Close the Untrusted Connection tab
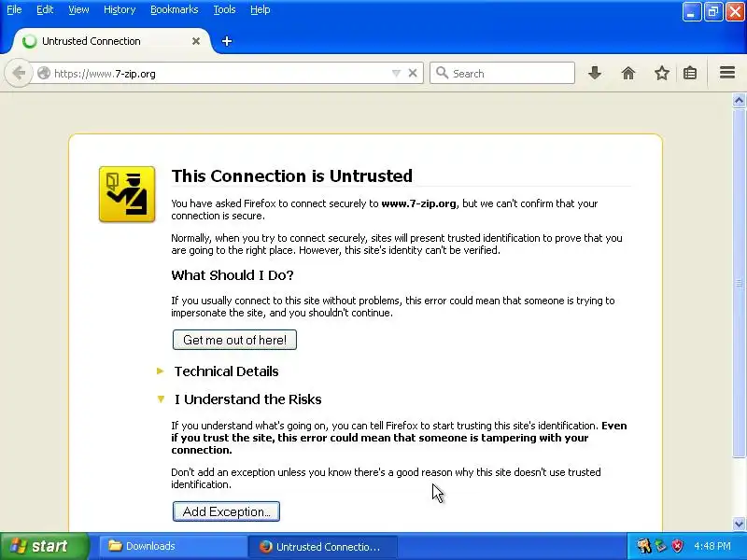Viewport: 747px width, 560px height. tap(196, 41)
